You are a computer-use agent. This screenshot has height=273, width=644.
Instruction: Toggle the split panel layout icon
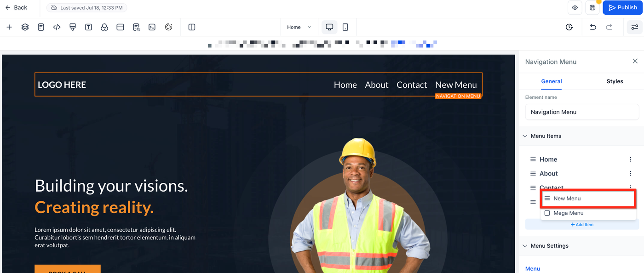[192, 27]
